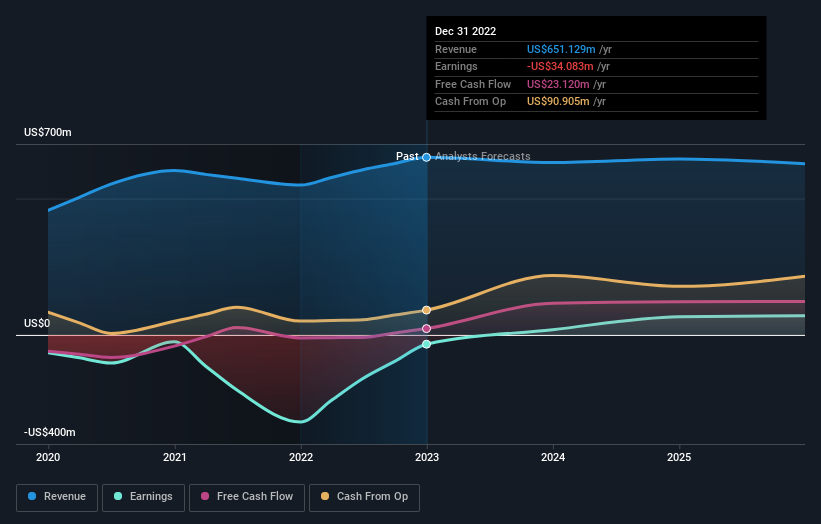
Task: Click the 2025 x-axis label
Action: coord(679,458)
